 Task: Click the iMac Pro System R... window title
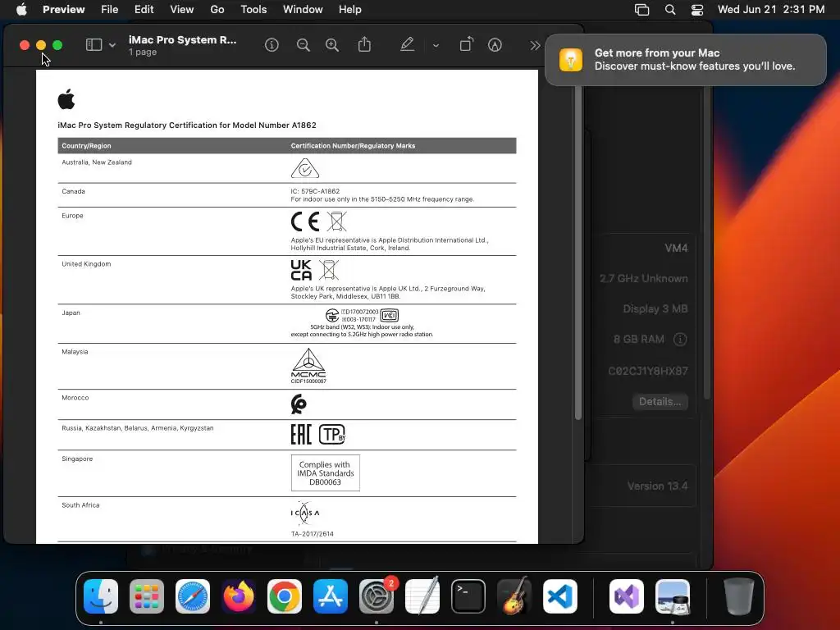pos(182,39)
